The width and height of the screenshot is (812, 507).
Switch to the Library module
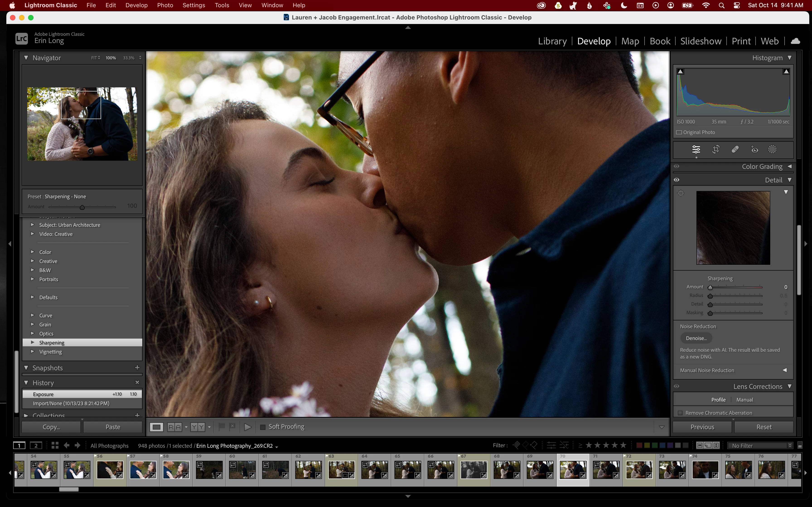[552, 41]
